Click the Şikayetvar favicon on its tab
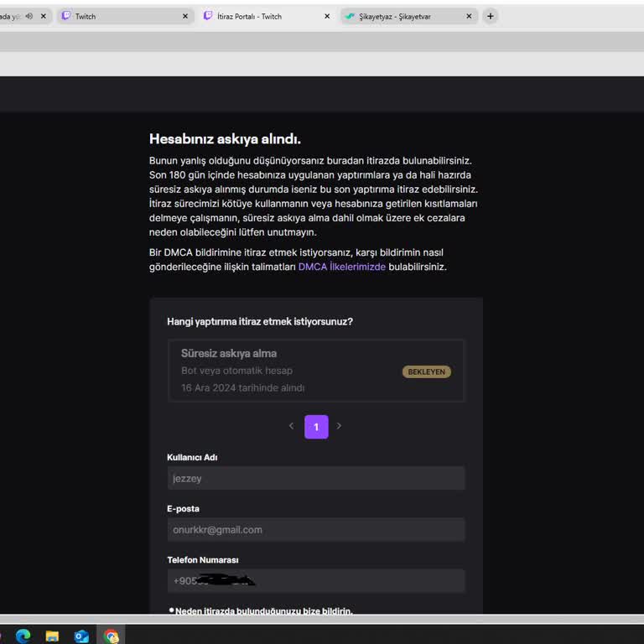This screenshot has width=644, height=644. 350,17
